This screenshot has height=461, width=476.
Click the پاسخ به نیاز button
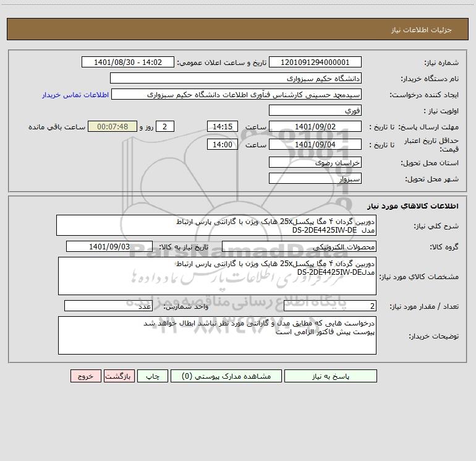pos(330,376)
